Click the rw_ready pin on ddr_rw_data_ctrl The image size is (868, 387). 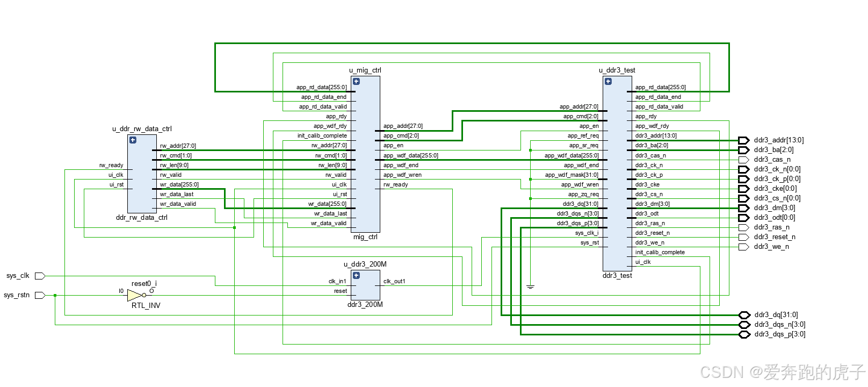click(x=111, y=166)
